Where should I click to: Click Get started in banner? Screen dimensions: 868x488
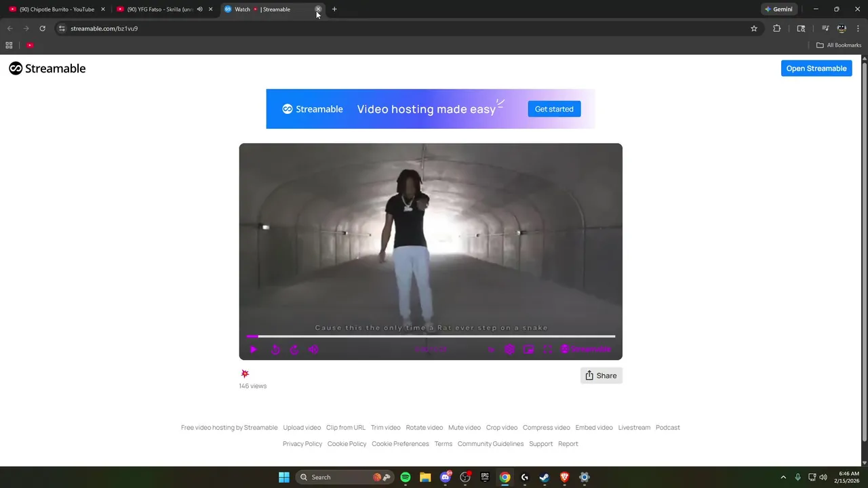point(554,109)
